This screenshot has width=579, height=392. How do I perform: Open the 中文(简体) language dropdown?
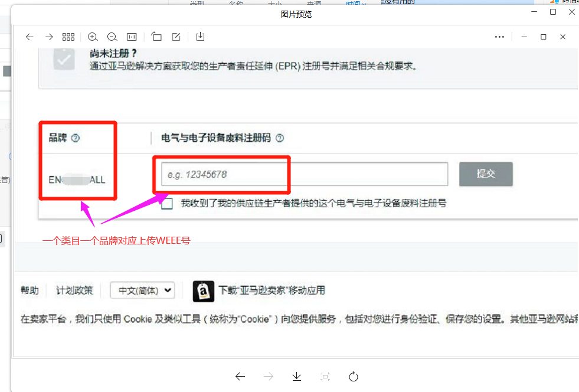pyautogui.click(x=142, y=290)
